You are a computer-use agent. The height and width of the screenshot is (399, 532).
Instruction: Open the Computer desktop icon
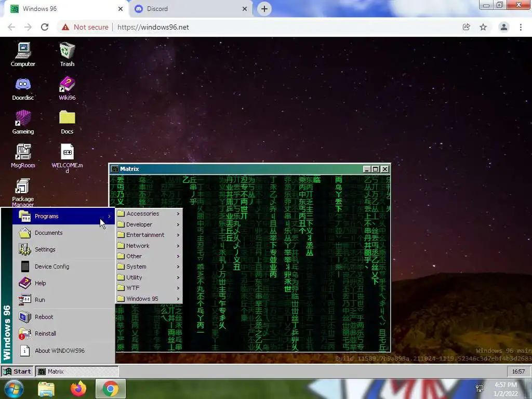click(23, 54)
